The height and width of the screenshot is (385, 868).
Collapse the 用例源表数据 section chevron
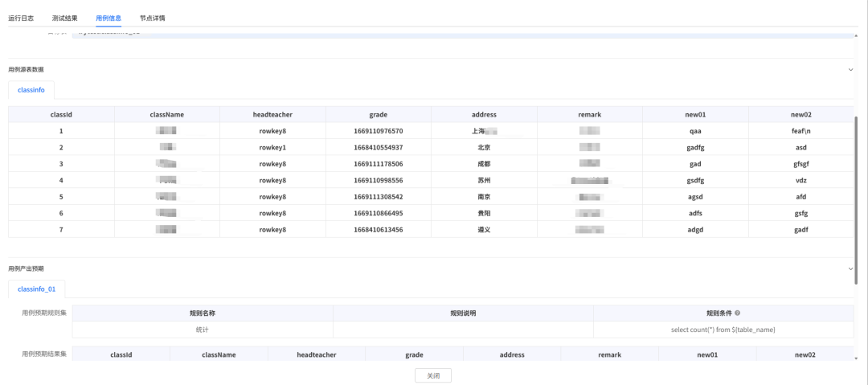pos(851,69)
